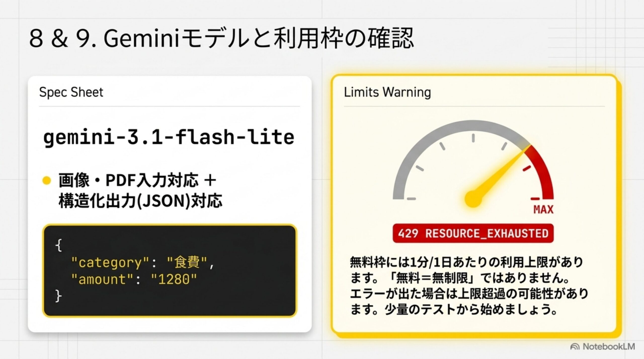The height and width of the screenshot is (359, 644).
Task: Click the text '構造化出力(JSON)対応'
Action: pyautogui.click(x=140, y=201)
